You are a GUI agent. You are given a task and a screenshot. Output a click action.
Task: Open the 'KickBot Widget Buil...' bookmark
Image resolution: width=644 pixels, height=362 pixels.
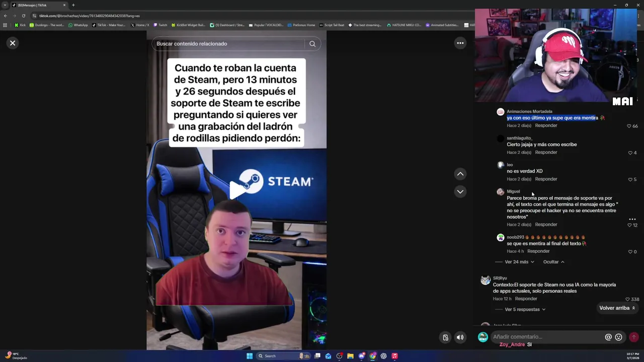[x=188, y=25]
